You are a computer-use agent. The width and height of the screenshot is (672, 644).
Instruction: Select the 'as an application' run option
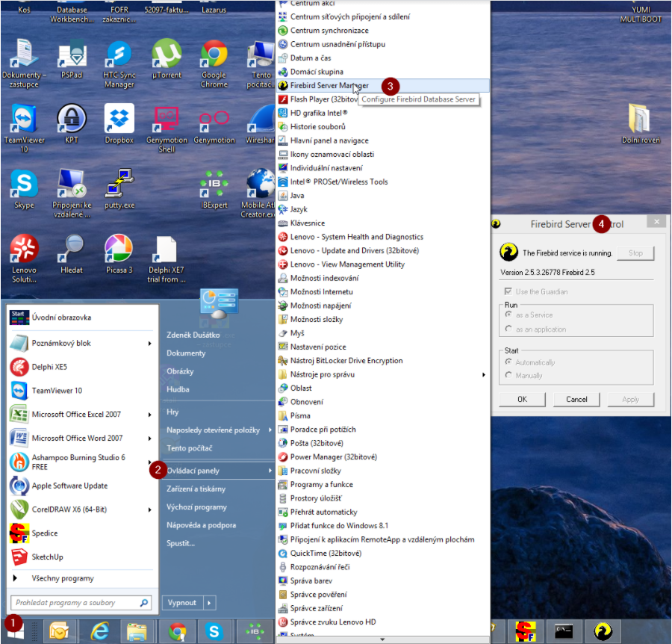tap(508, 329)
